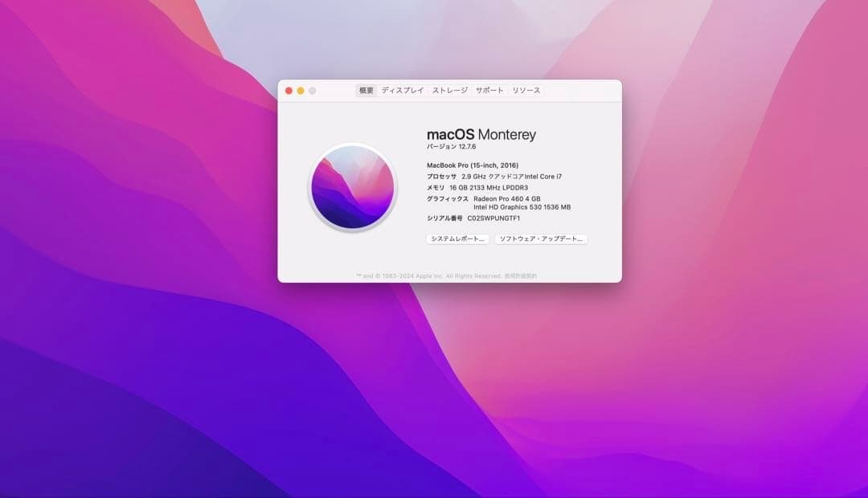Image resolution: width=868 pixels, height=498 pixels.
Task: Select the MacBook Pro (15-inch, 2016) model name
Action: pos(471,165)
